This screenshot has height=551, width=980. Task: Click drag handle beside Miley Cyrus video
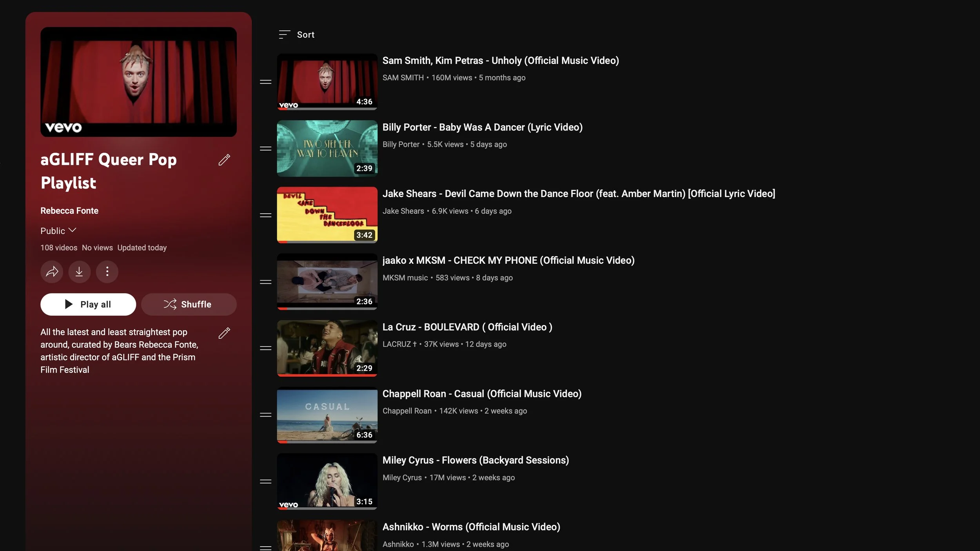(265, 482)
